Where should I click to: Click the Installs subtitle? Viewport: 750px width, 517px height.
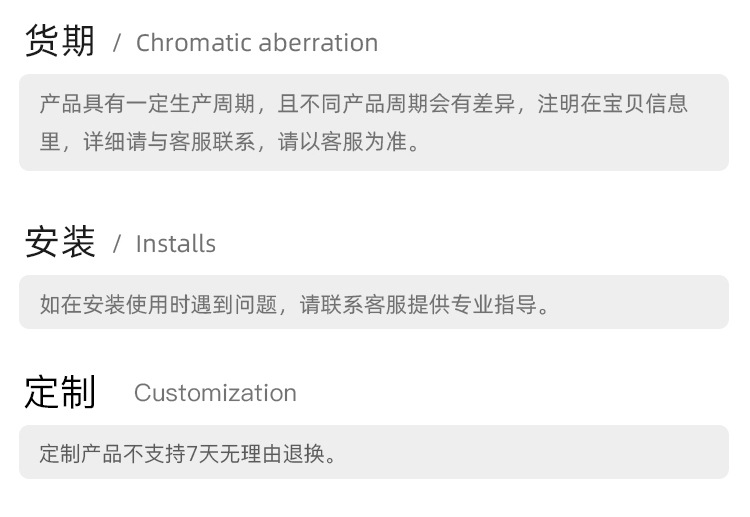176,244
